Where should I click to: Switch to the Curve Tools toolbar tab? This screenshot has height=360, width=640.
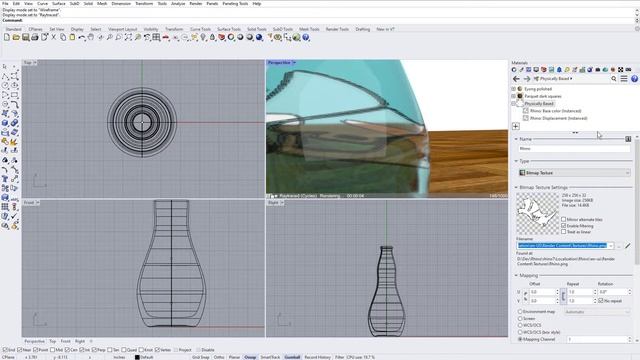coord(200,29)
